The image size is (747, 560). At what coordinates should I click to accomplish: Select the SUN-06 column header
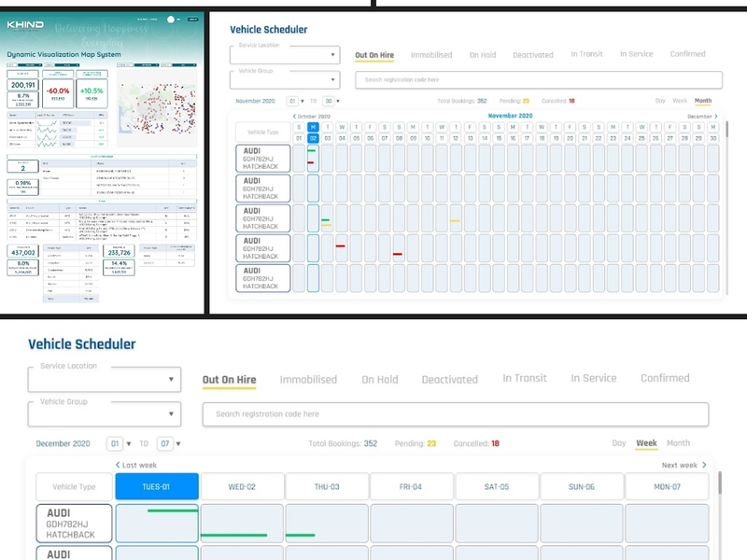click(581, 486)
